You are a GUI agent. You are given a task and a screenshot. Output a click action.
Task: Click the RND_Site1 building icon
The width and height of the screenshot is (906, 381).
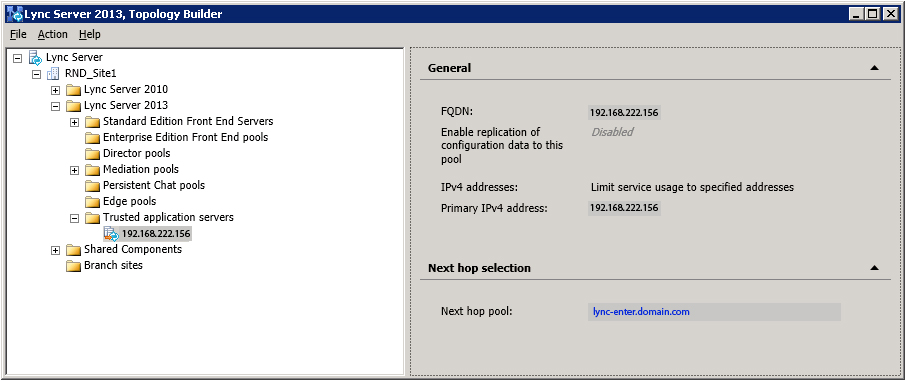(x=53, y=73)
